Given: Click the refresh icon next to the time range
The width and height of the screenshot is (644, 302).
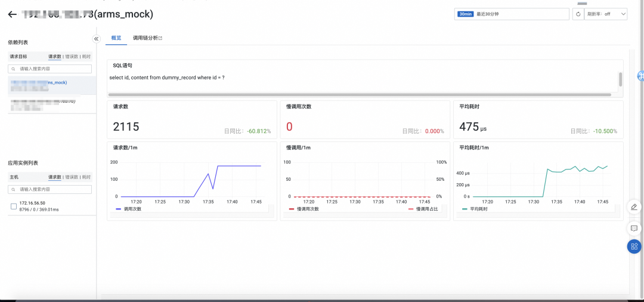Looking at the screenshot, I should click(578, 14).
